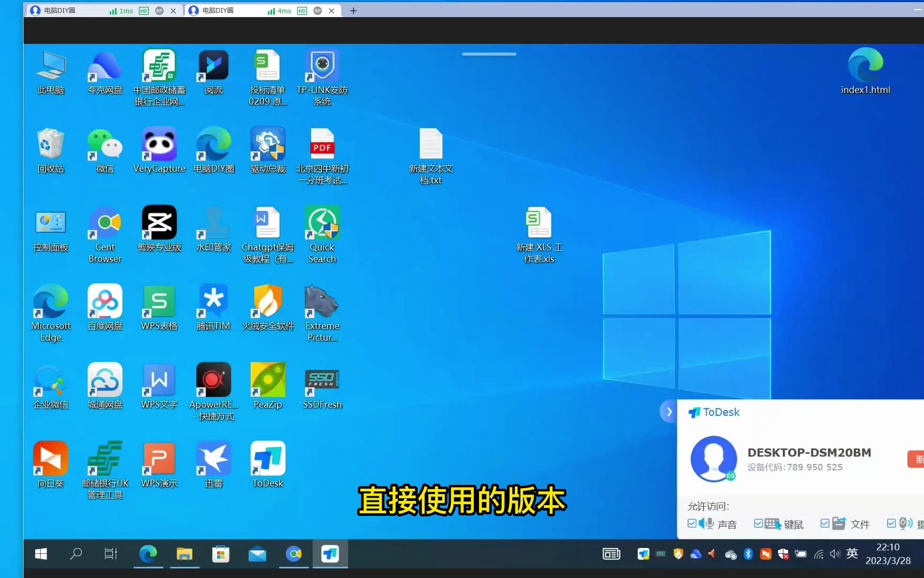
Task: Open the Mail app in taskbar
Action: (x=257, y=554)
